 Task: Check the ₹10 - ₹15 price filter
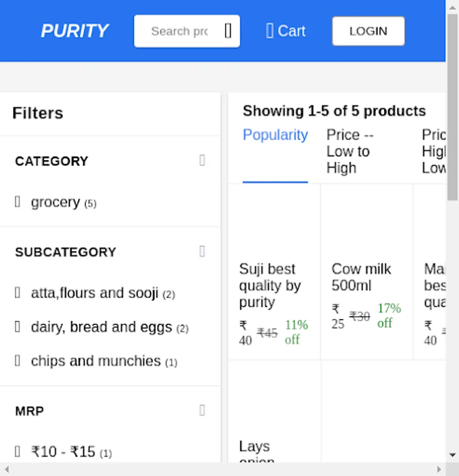(17, 452)
